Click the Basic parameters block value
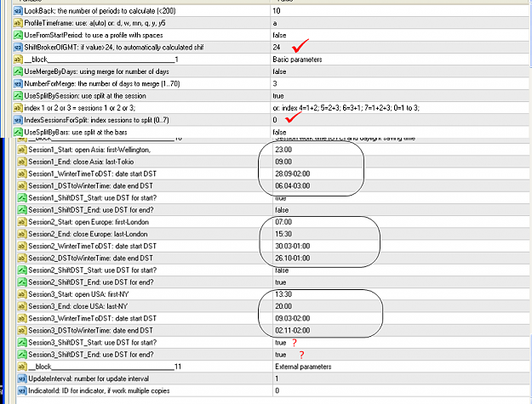 coord(297,60)
